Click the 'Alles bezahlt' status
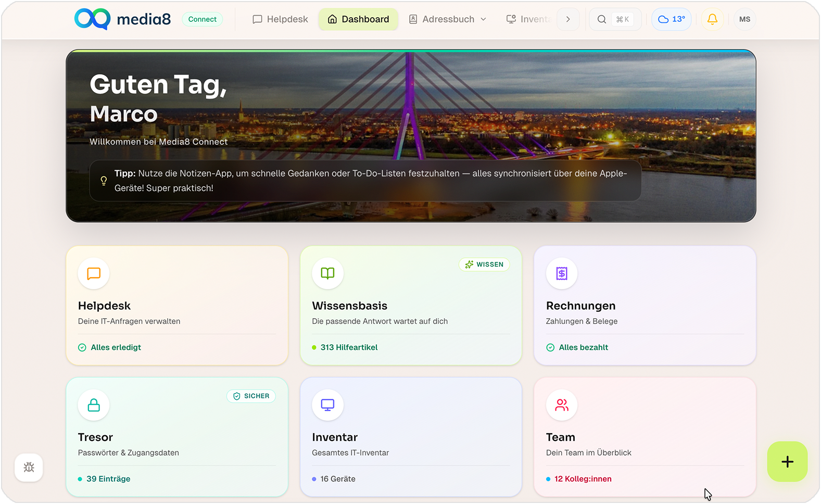821x504 pixels. [583, 347]
